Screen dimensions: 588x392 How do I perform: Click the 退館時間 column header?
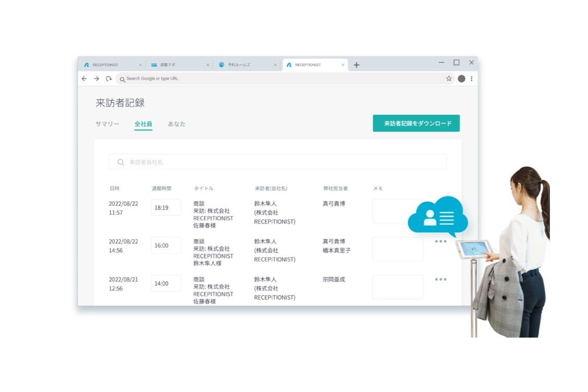tap(161, 189)
